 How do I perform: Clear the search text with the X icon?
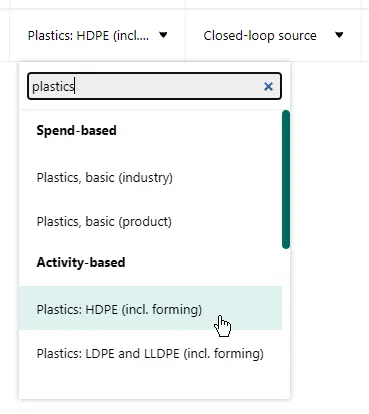click(268, 87)
